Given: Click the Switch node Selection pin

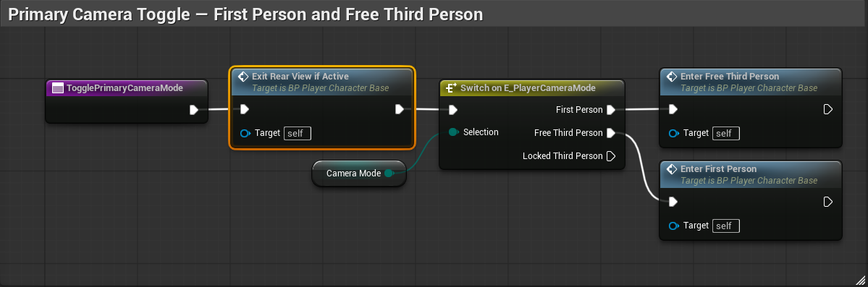Looking at the screenshot, I should 453,132.
